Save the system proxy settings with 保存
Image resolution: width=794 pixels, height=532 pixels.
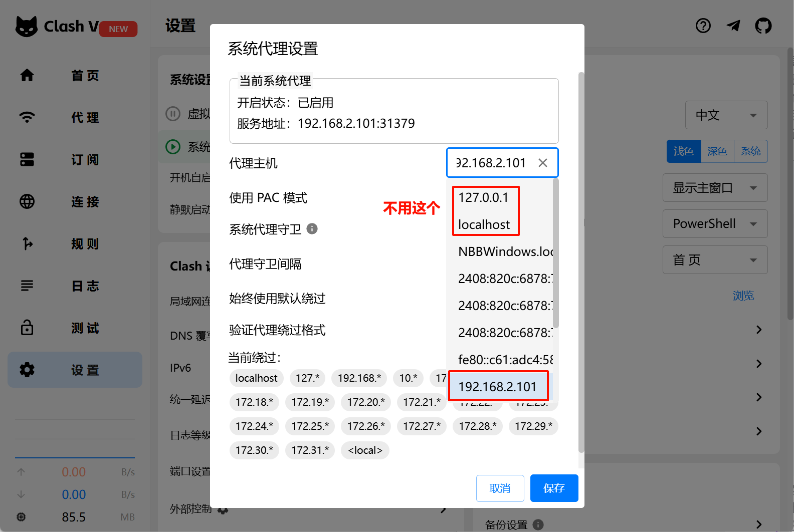pos(554,488)
